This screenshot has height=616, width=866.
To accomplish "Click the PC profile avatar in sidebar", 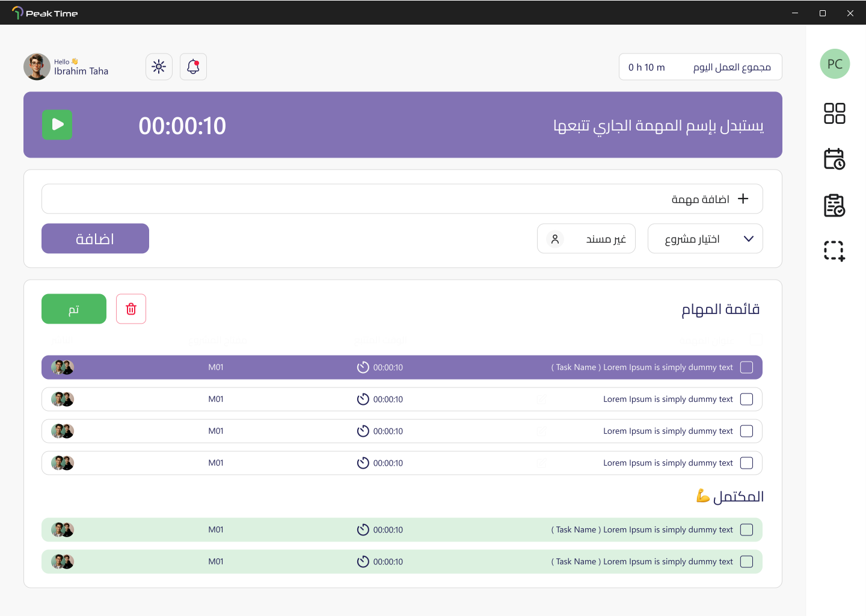I will [835, 64].
